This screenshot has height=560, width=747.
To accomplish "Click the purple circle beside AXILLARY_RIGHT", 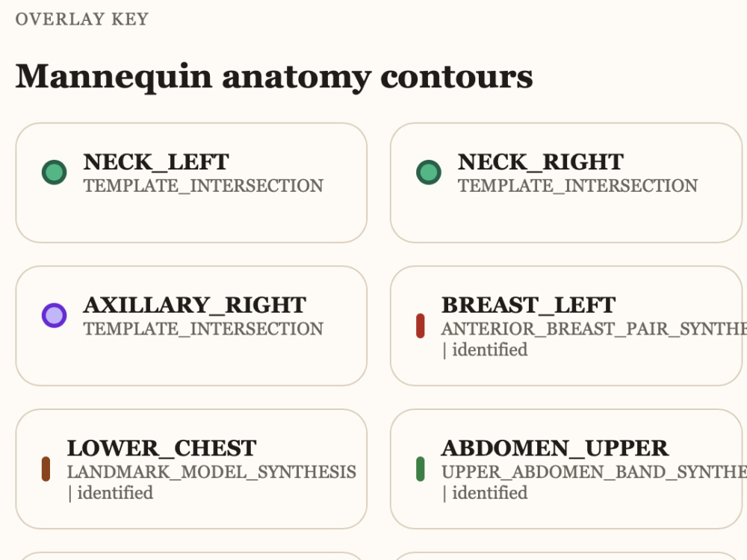I will (55, 315).
